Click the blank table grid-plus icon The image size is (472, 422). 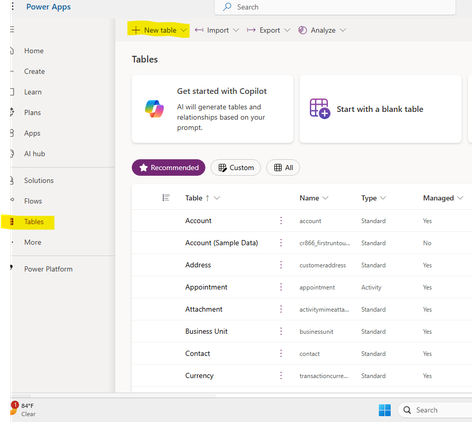click(320, 108)
